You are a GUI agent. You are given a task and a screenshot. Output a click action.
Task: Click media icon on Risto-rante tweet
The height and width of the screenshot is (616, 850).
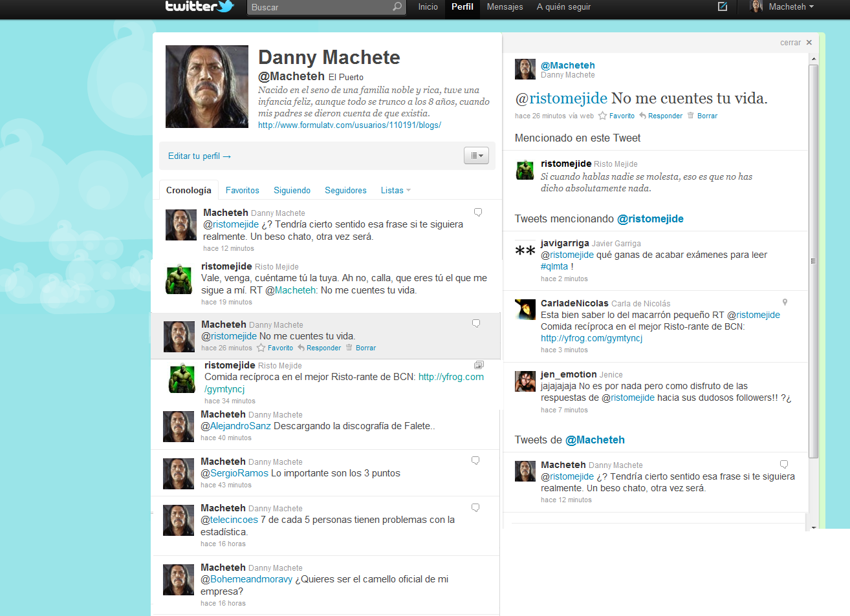click(479, 365)
